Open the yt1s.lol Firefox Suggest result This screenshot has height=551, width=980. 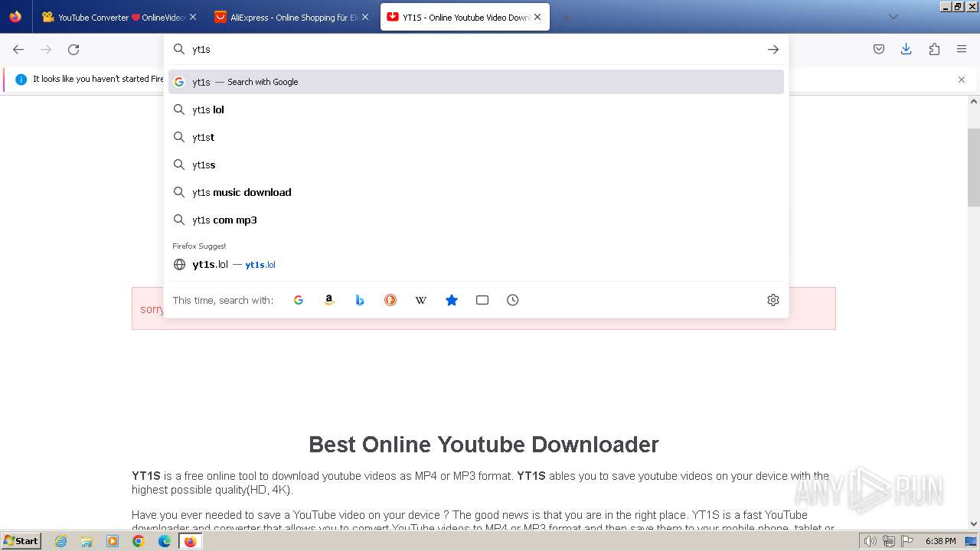click(x=476, y=264)
